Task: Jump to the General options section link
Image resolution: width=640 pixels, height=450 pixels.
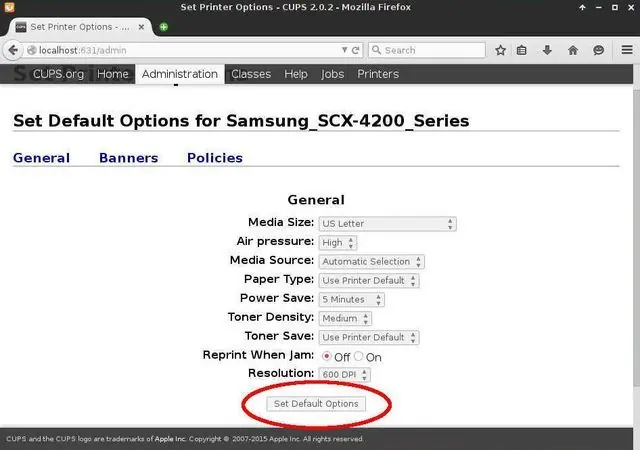Action: pyautogui.click(x=41, y=158)
